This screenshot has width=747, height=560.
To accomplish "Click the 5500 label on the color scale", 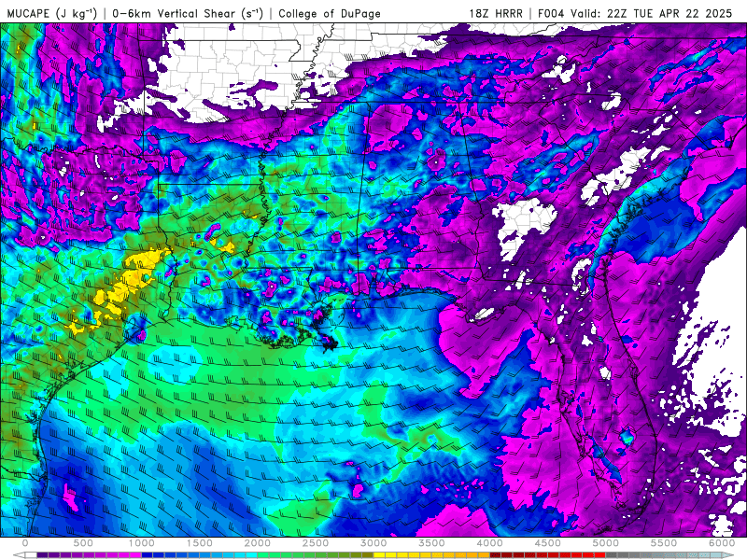I will pos(664,543).
